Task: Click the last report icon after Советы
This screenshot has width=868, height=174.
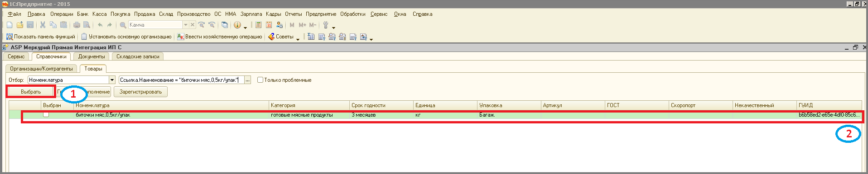Action: pos(363,37)
